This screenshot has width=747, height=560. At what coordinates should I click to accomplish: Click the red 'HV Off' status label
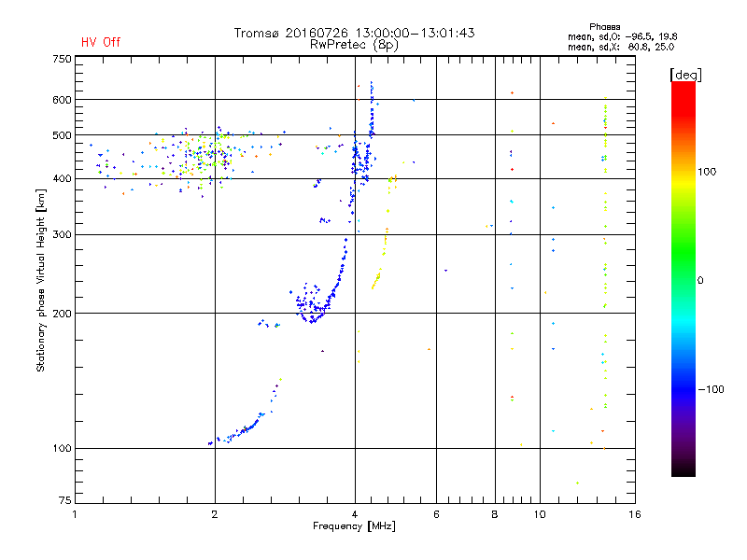(x=101, y=42)
